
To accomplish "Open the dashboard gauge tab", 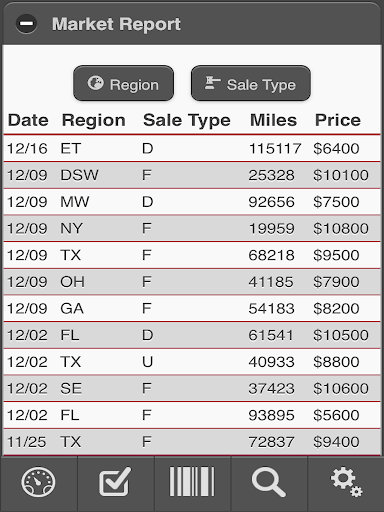I will (39, 483).
